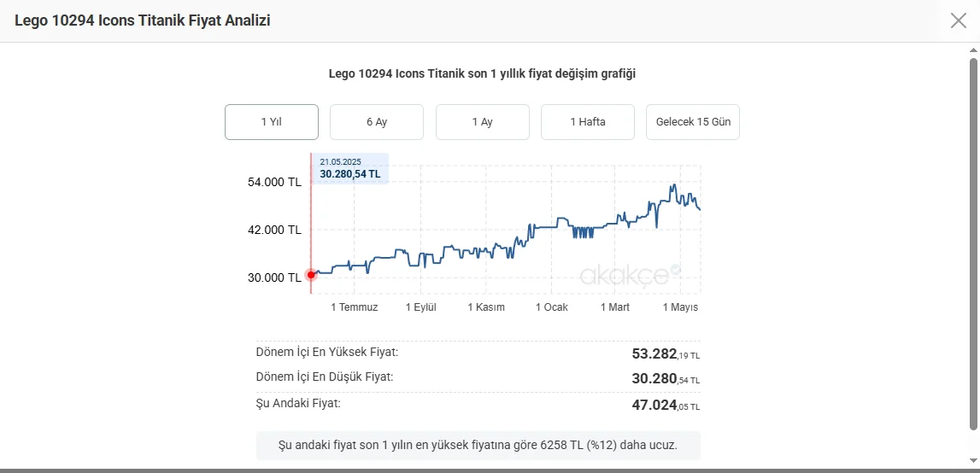Click the scroll up arrow of scrollbar
Viewport: 980px width, 473px height.
[973, 51]
